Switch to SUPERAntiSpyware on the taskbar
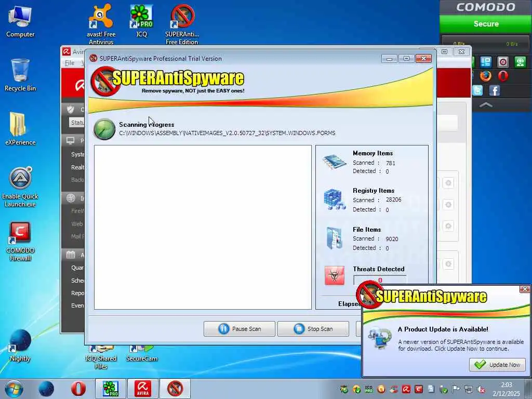This screenshot has width=532, height=399. 175,389
